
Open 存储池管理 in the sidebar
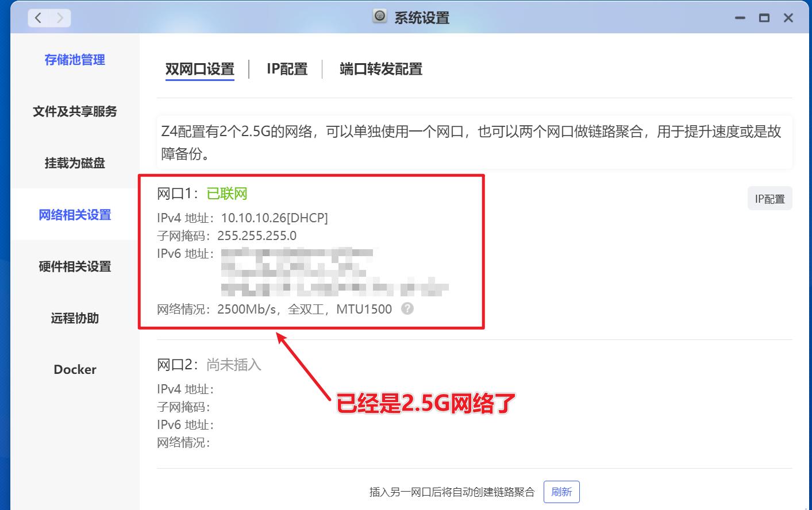[x=75, y=60]
